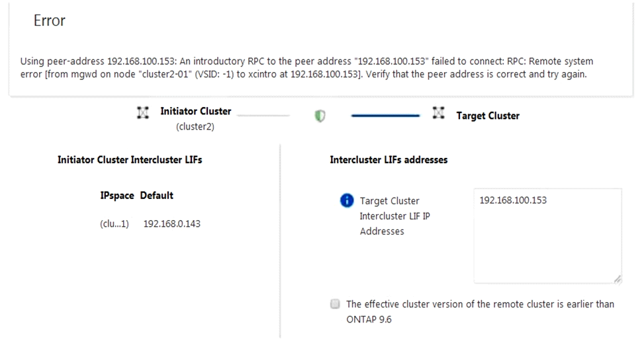Click the 192.168.0.143 LIF address
This screenshot has height=347, width=644.
[171, 223]
